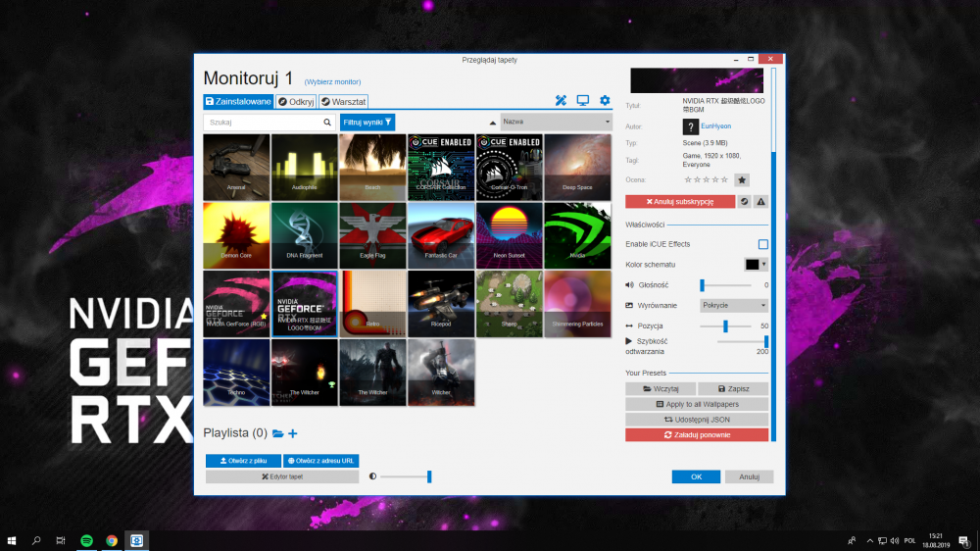Screen dimensions: 980x551
Task: Click the playback speed play icon
Action: [629, 341]
